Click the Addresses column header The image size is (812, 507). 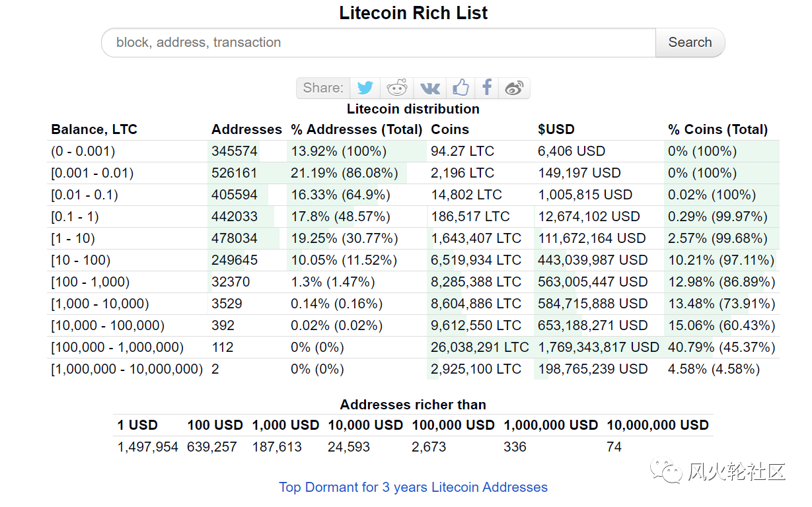point(246,129)
